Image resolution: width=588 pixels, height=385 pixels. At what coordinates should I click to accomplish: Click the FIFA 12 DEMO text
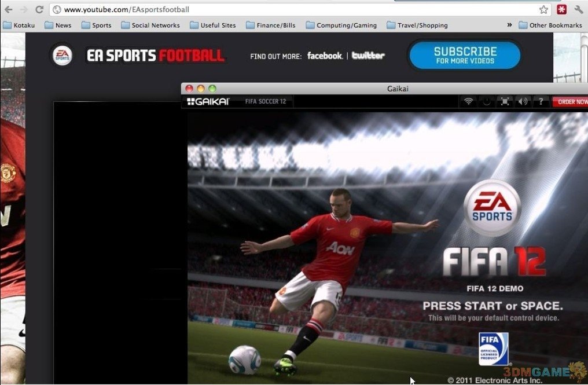[495, 288]
